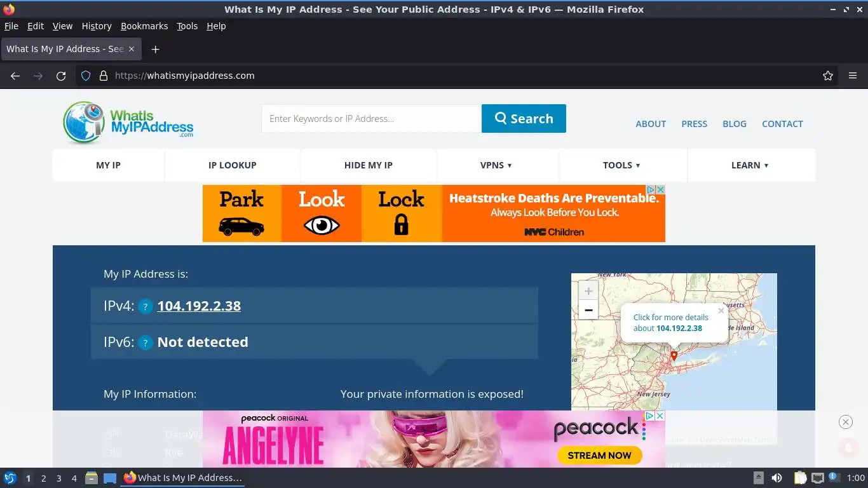The image size is (868, 488).
Task: Click the heatstroke Park Look Lock banner
Action: coord(434,213)
